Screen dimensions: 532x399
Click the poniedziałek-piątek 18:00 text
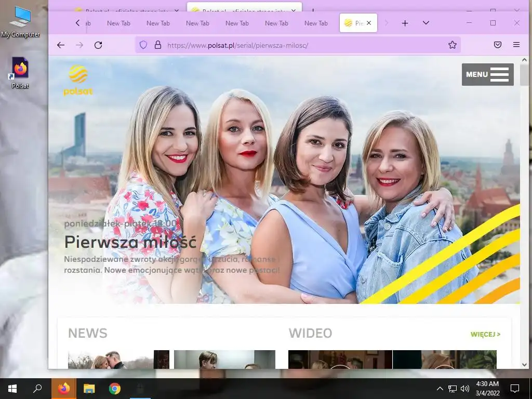[x=120, y=223]
